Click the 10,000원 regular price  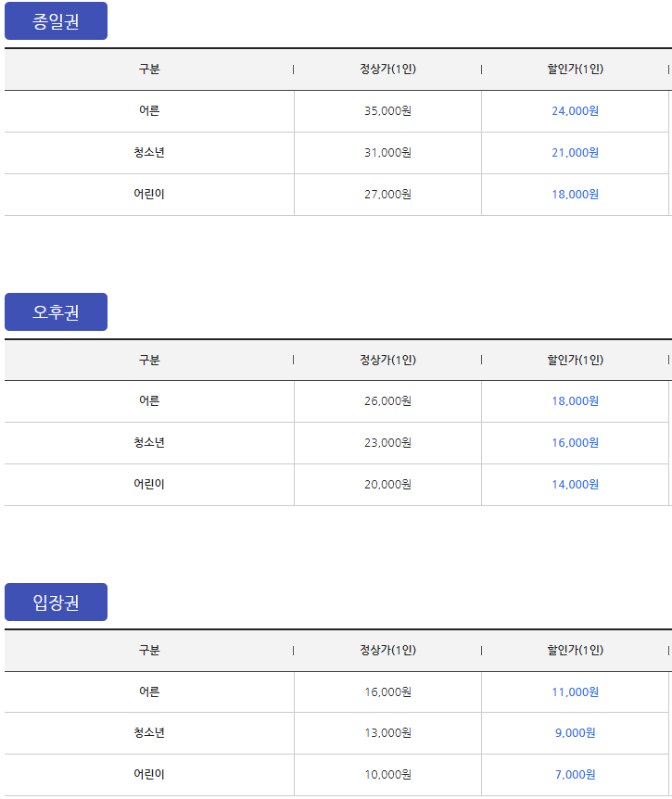tap(387, 775)
